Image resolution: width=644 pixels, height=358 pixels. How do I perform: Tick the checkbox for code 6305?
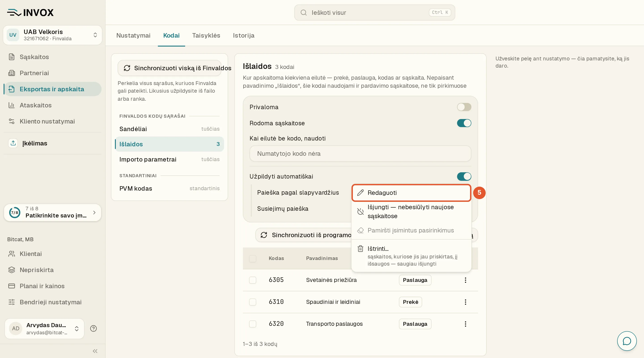pos(252,280)
